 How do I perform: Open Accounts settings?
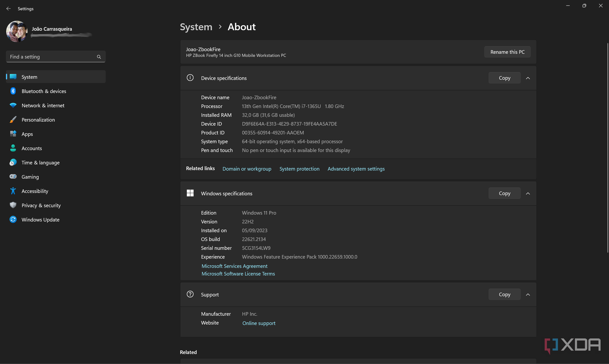point(56,148)
